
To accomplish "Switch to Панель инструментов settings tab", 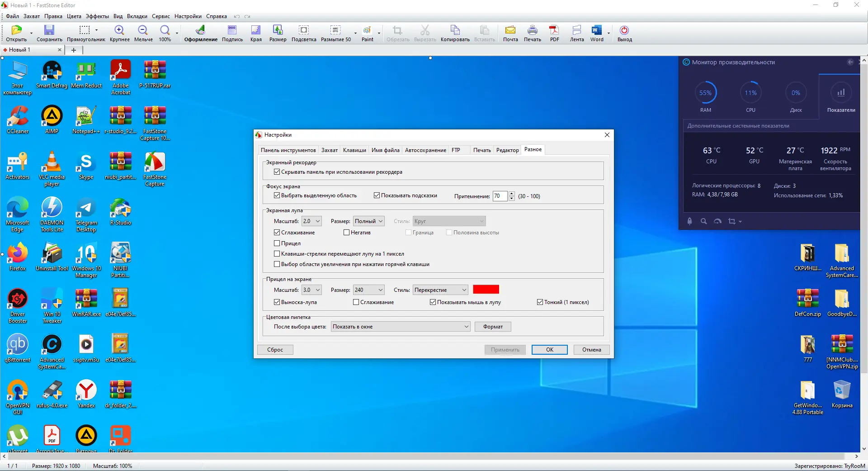I will click(288, 150).
